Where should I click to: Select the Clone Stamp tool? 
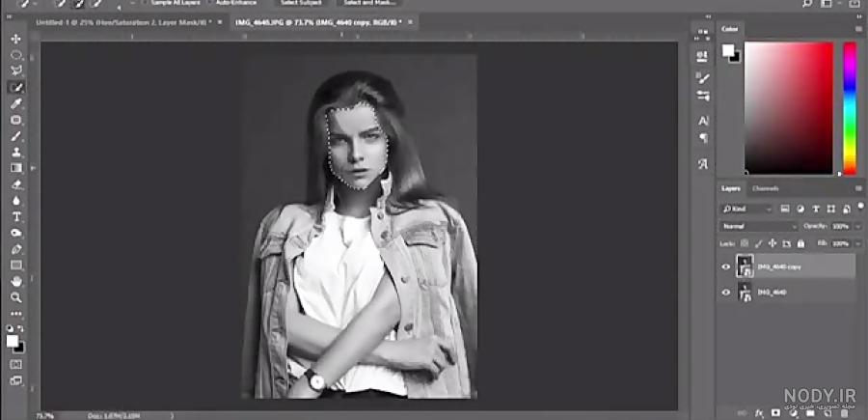click(x=16, y=152)
